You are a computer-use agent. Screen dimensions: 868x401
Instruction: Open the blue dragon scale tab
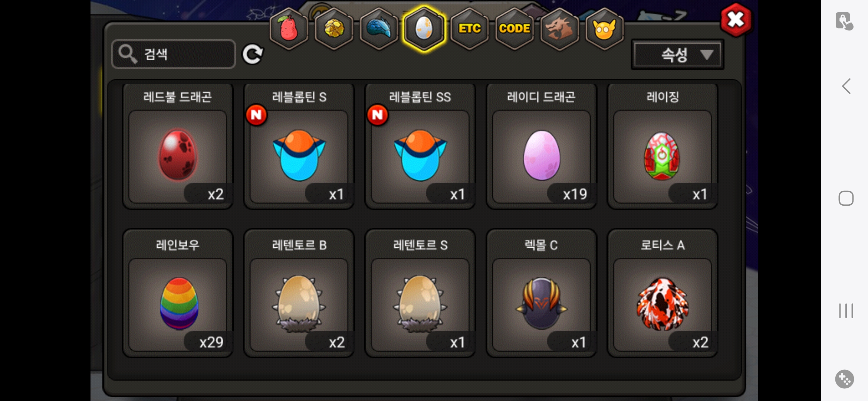point(379,29)
